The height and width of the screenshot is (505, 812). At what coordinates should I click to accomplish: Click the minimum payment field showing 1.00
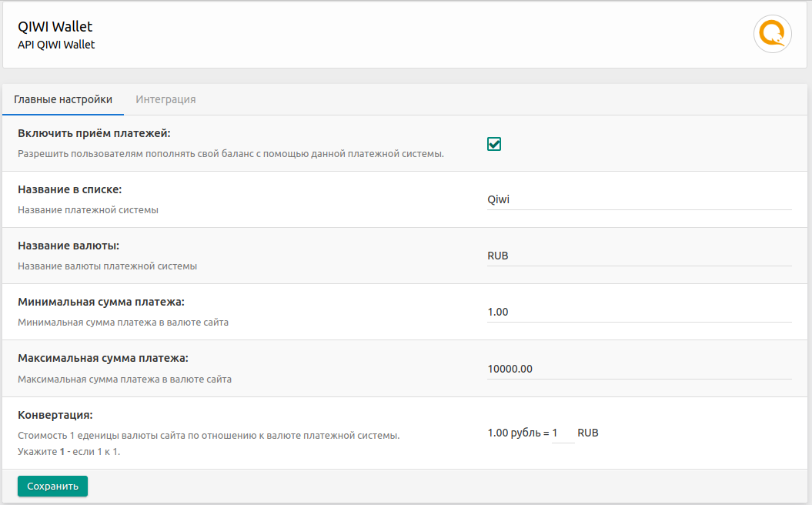click(x=639, y=312)
